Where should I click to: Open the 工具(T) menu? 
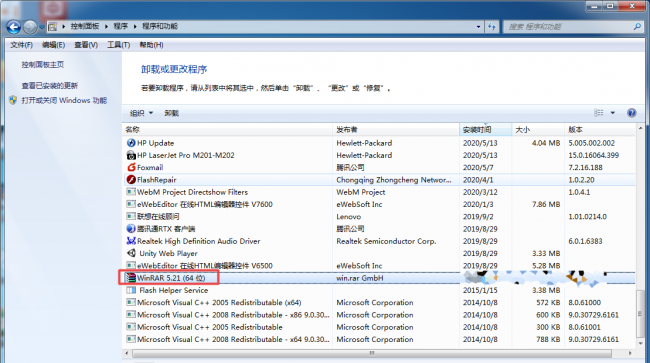tap(119, 45)
